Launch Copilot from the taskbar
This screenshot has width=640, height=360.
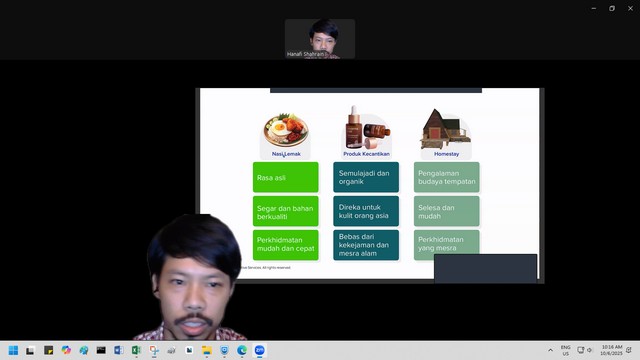[x=66, y=350]
